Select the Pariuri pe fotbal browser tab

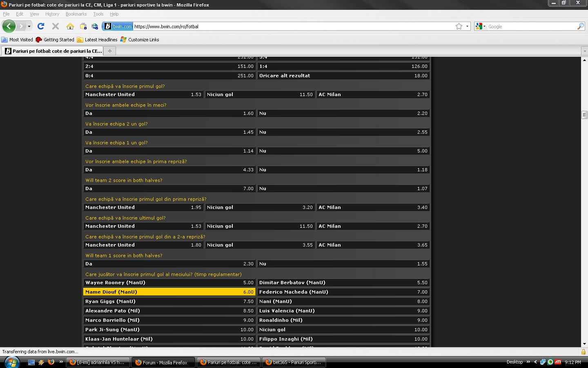point(53,51)
